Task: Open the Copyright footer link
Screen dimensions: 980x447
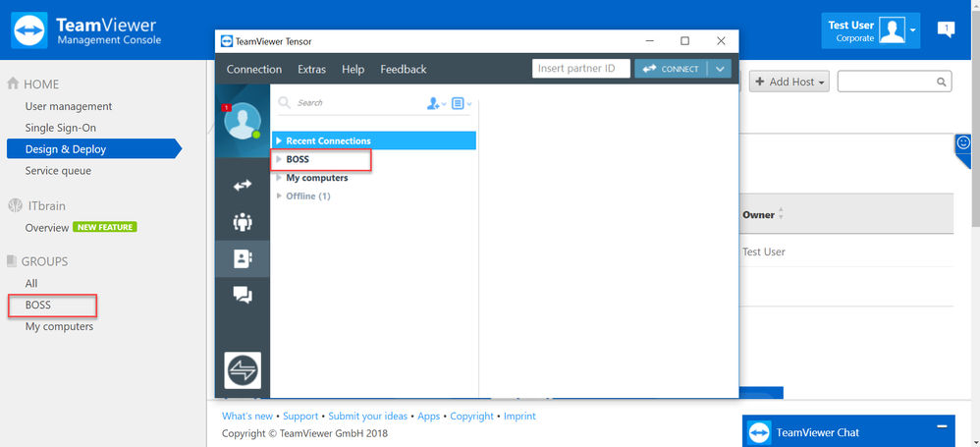Action: pyautogui.click(x=472, y=416)
